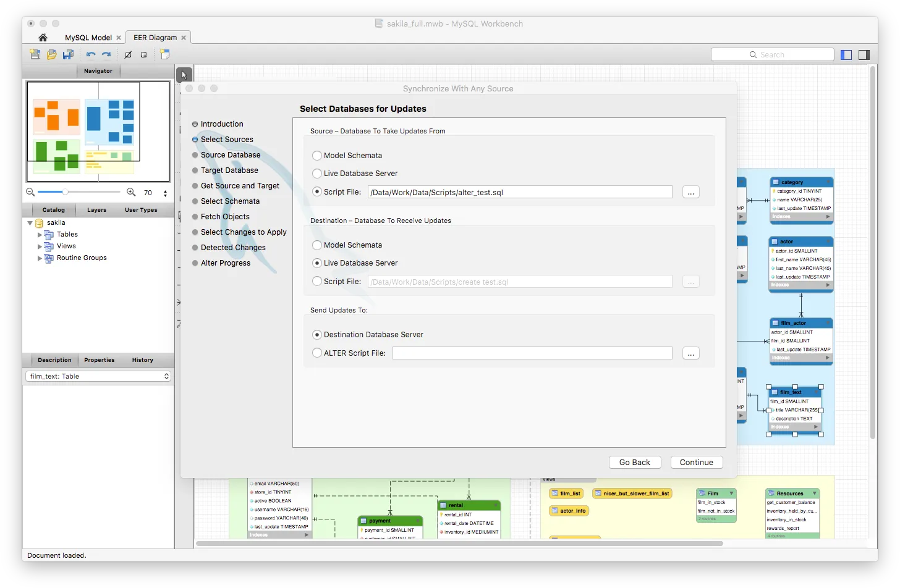900x588 pixels.
Task: Toggle the grid display icon
Action: pyautogui.click(x=128, y=54)
